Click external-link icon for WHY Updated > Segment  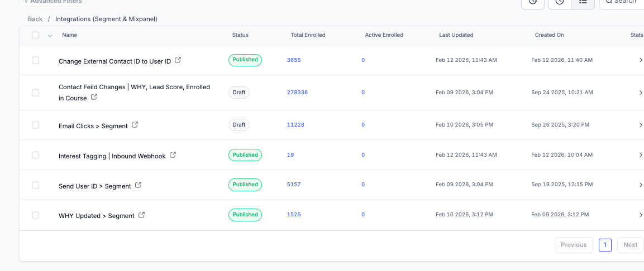click(142, 215)
